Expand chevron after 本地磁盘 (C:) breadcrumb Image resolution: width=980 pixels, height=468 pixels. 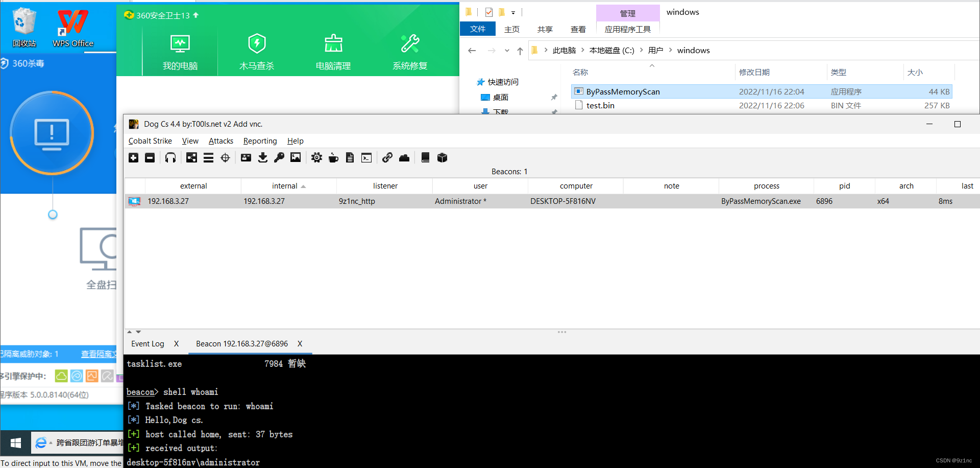click(641, 50)
